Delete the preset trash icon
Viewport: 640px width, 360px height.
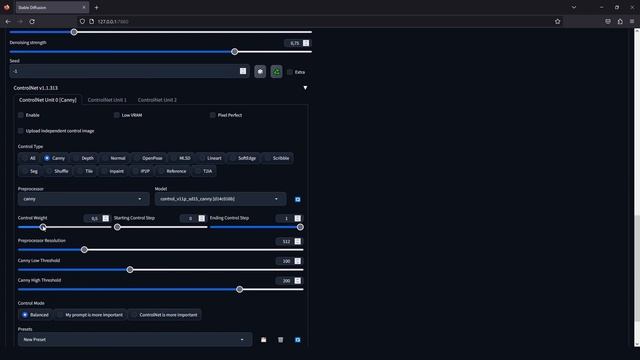coord(280,340)
